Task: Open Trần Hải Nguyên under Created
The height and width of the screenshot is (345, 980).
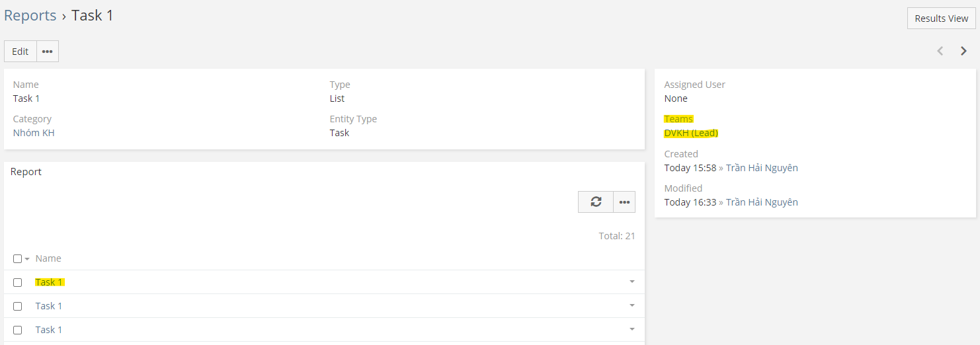Action: [x=762, y=168]
